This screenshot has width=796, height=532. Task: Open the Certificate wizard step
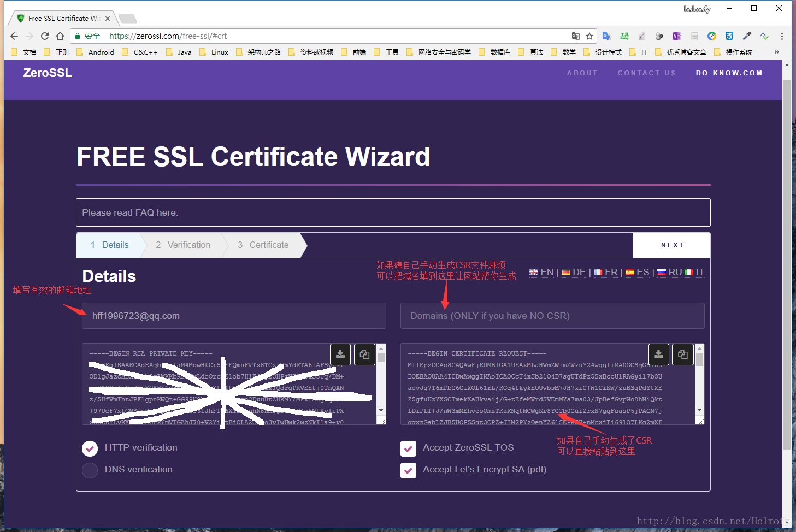(x=263, y=245)
